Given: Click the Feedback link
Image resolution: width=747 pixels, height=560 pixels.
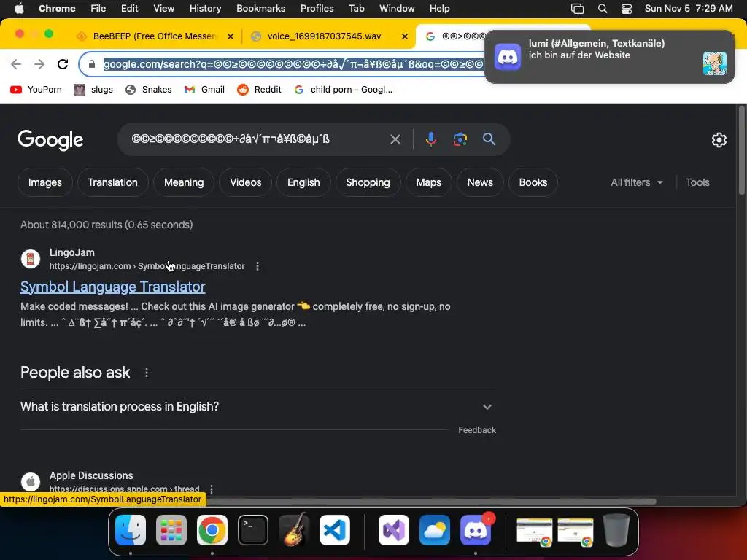Looking at the screenshot, I should click(477, 430).
